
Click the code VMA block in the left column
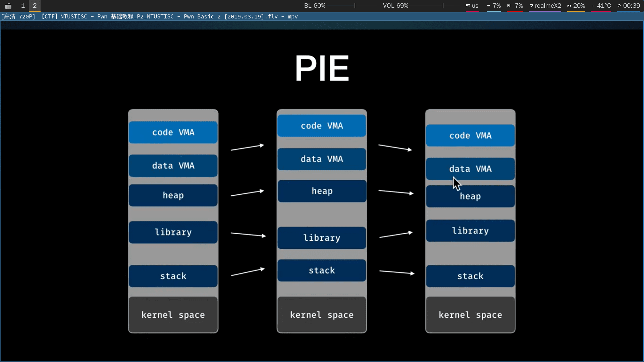point(173,132)
